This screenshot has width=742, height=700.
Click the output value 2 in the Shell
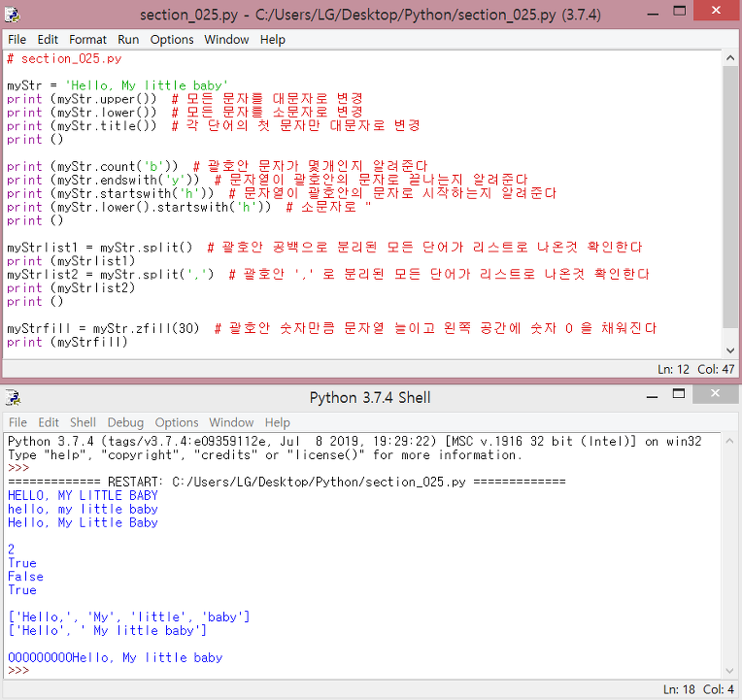[12, 550]
